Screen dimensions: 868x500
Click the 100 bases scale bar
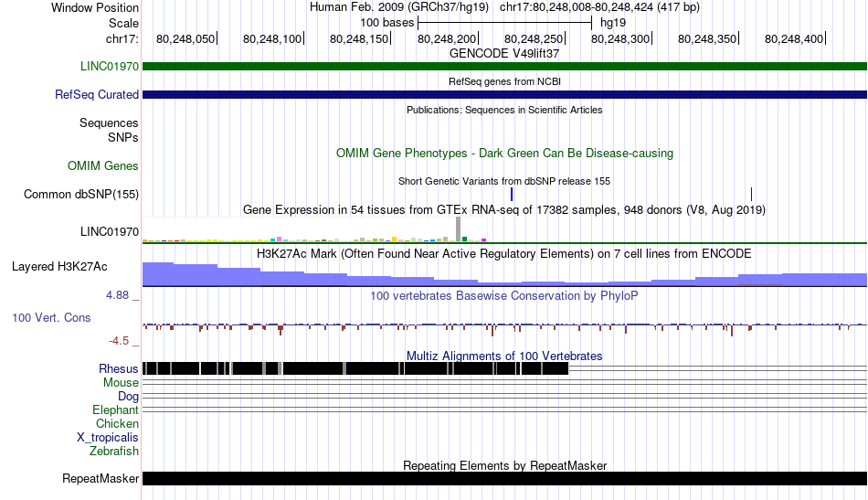click(x=505, y=23)
